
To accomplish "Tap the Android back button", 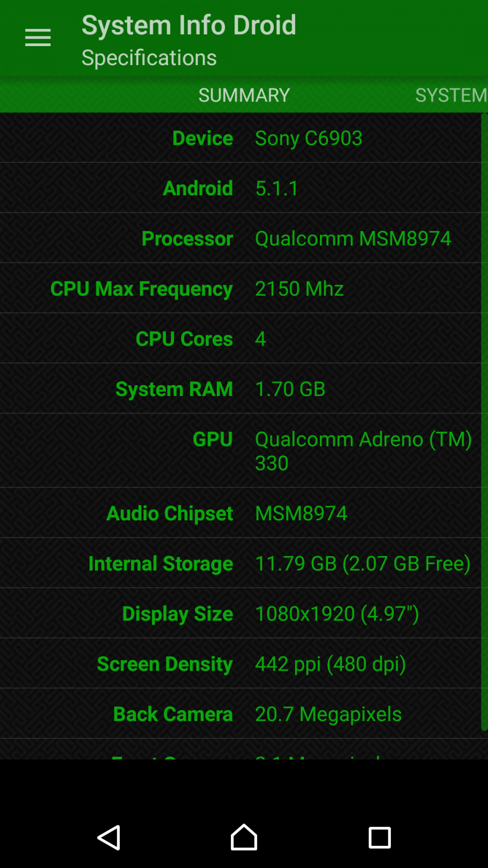I will [x=109, y=838].
